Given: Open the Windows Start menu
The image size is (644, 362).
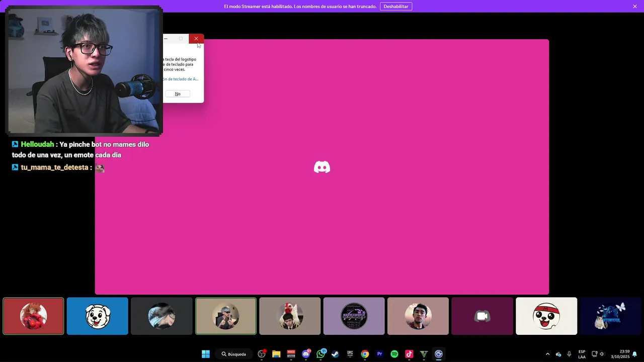Looking at the screenshot, I should [206, 354].
